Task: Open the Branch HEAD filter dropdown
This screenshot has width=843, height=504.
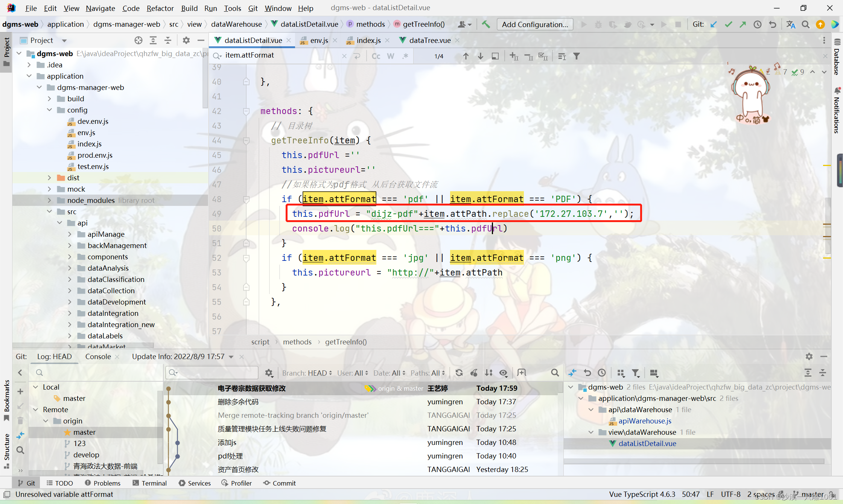Action: (307, 373)
